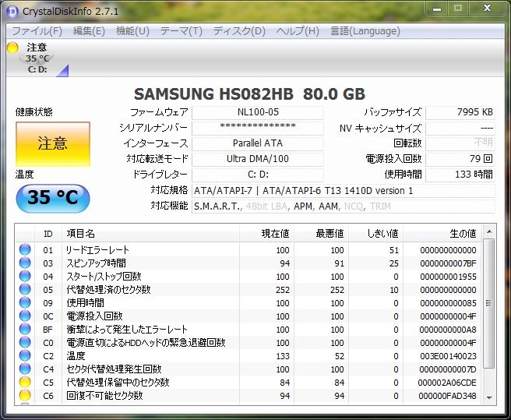Minimize the CrystalDiskInfo window

(x=437, y=9)
